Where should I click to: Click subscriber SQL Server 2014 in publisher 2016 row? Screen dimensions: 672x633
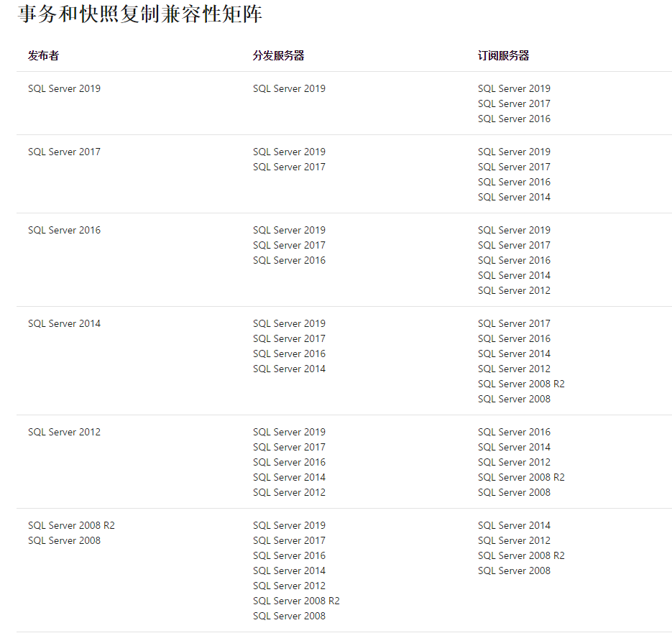tap(515, 276)
